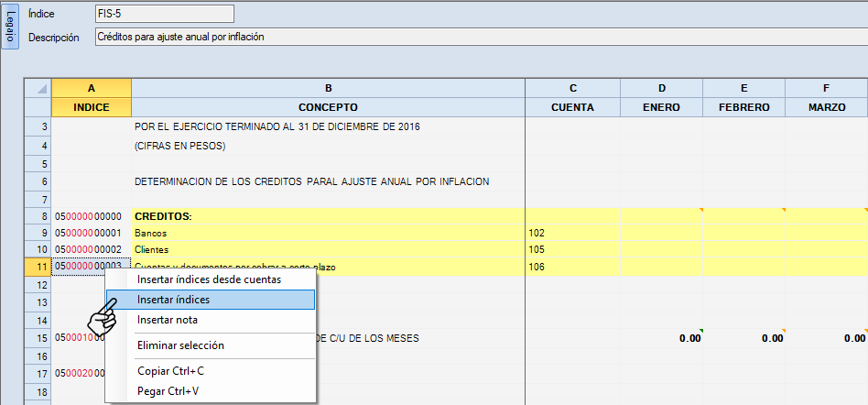Select the Bancos concept cell
The height and width of the screenshot is (405, 868).
point(328,233)
